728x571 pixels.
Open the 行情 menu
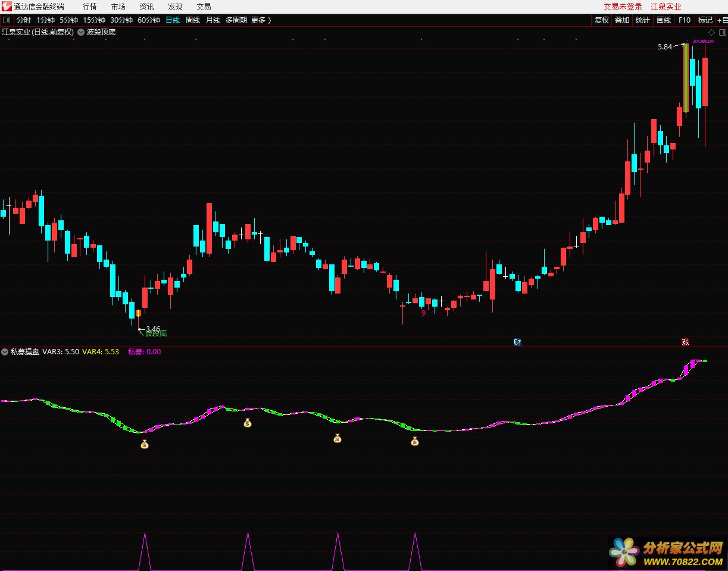[89, 7]
